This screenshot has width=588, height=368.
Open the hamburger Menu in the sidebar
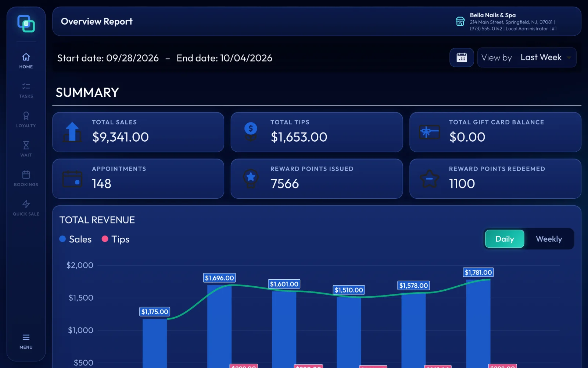(x=26, y=341)
